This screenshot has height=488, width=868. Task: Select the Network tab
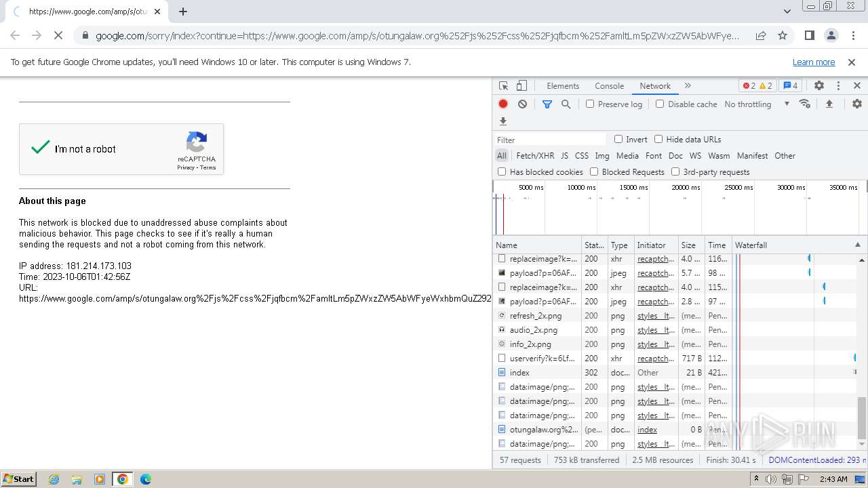pos(655,86)
